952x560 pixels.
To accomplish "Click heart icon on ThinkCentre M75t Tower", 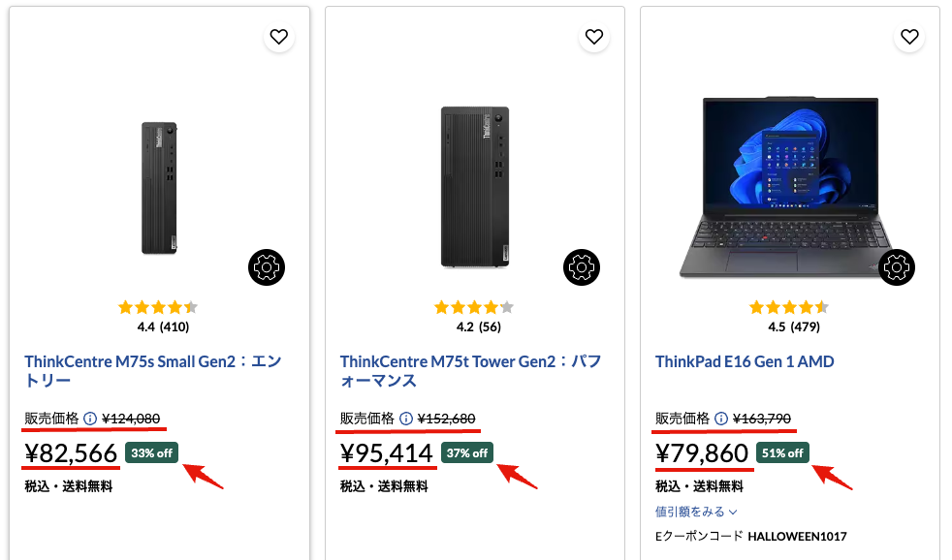I will click(594, 37).
